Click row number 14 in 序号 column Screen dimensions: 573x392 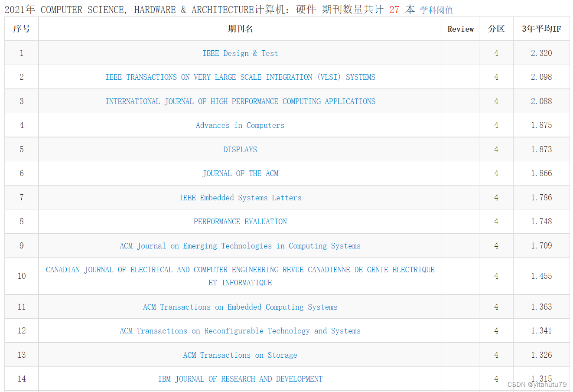(22, 379)
